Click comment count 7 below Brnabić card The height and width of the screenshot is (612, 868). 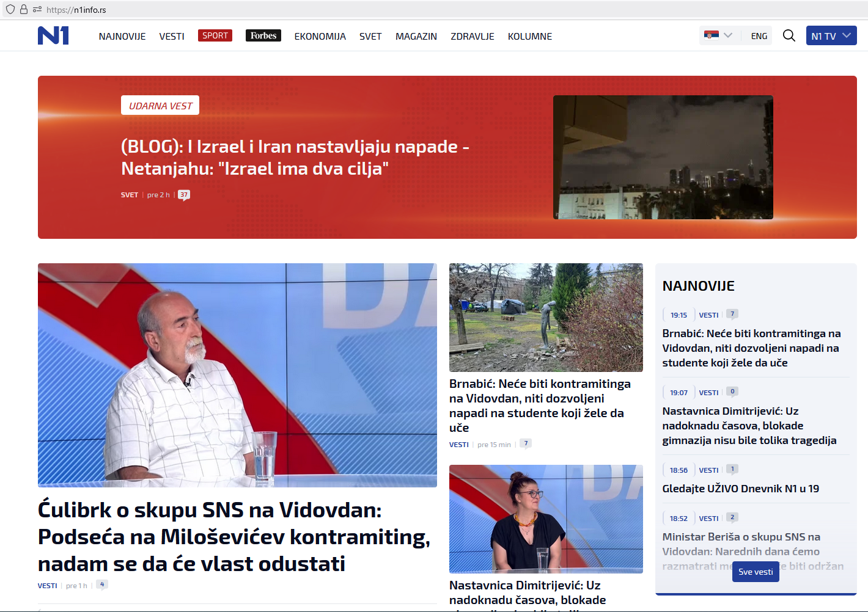pyautogui.click(x=526, y=443)
